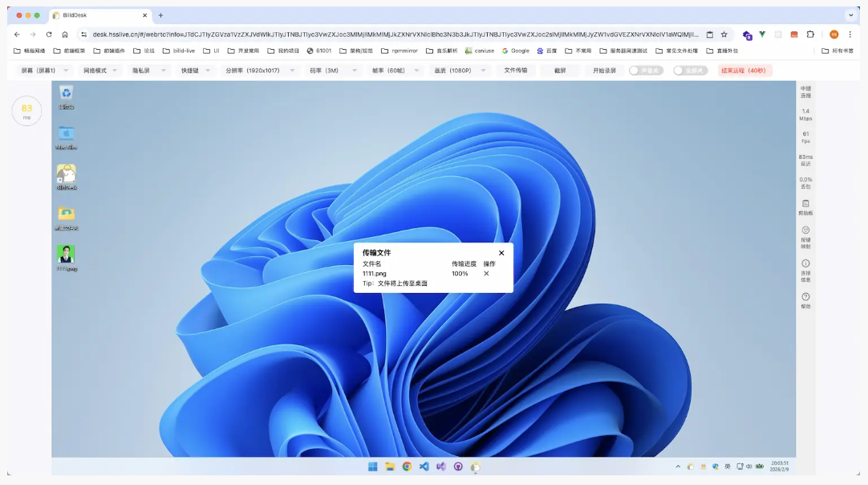Click the Windows Start button in taskbar
This screenshot has height=485, width=868.
point(373,467)
